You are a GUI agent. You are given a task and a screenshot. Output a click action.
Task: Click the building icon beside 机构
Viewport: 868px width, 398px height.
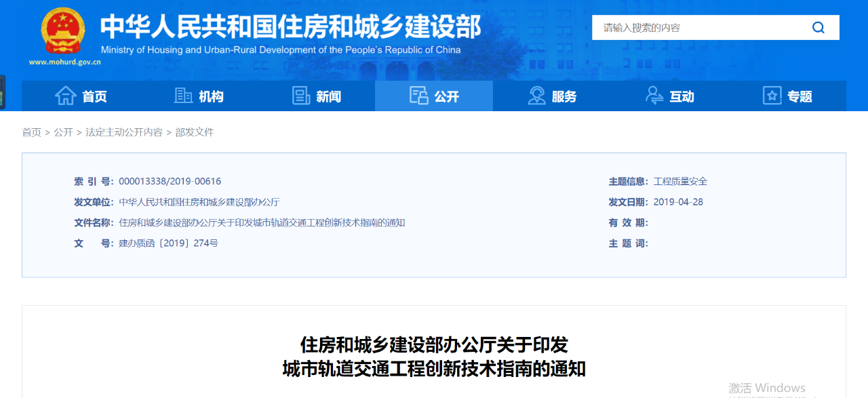pos(183,96)
